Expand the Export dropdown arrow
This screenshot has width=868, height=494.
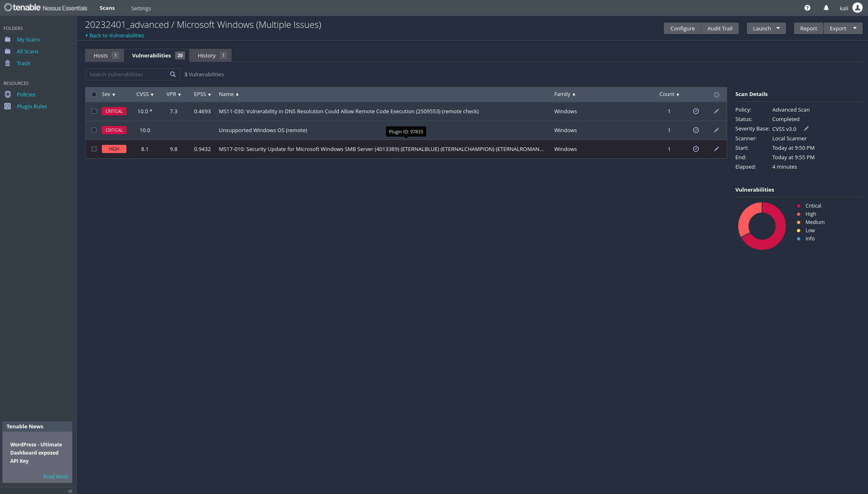point(855,28)
